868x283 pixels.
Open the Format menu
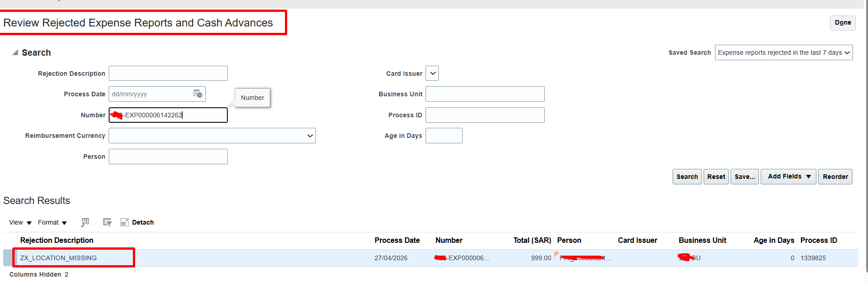coord(52,222)
